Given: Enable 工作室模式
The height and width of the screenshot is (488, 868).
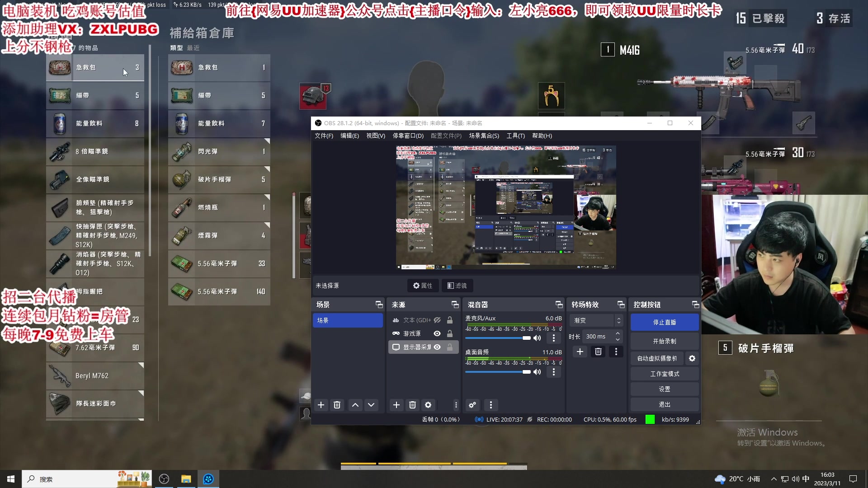Looking at the screenshot, I should [665, 374].
